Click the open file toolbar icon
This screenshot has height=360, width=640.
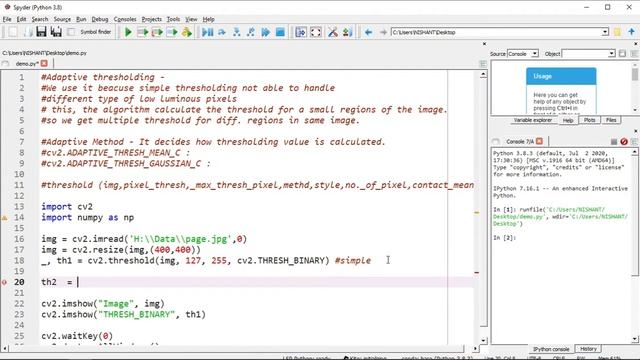point(27,32)
